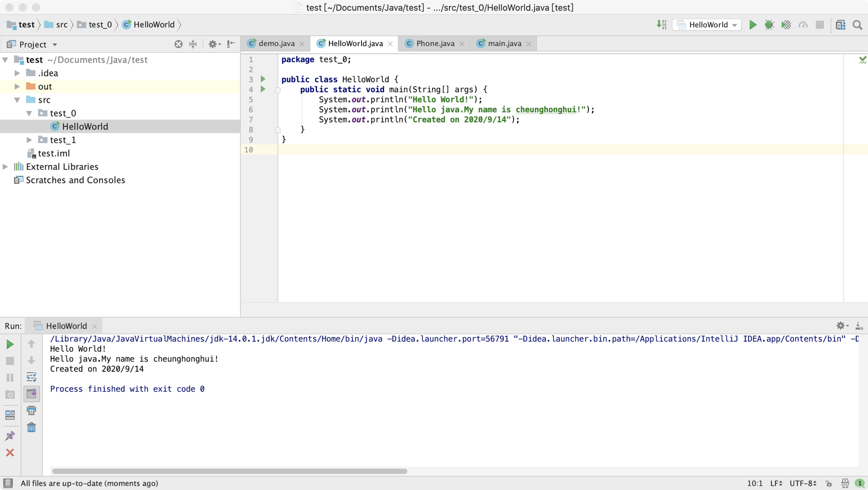Rerun HelloWorld in the Run panel
This screenshot has height=490, width=868.
click(10, 344)
